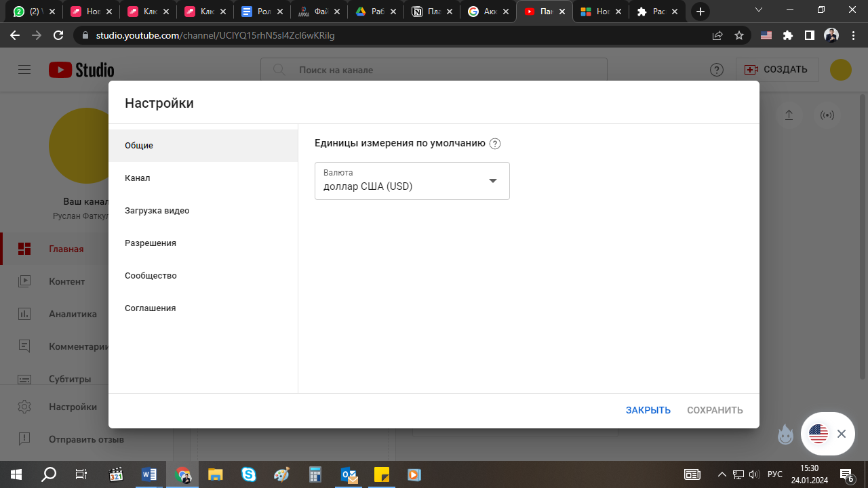
Task: Open the Валюта currency dropdown
Action: [x=412, y=181]
